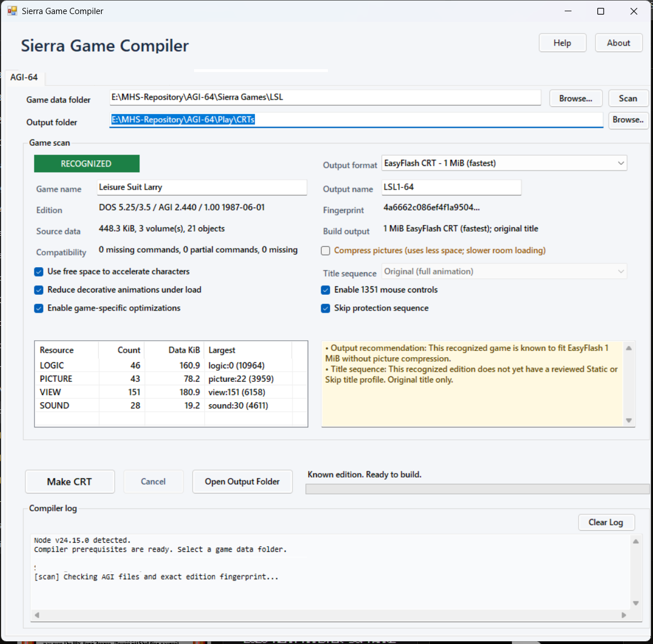
Task: Click the fingerprint value 4a6662c086ef4f1a9504...
Action: click(431, 208)
